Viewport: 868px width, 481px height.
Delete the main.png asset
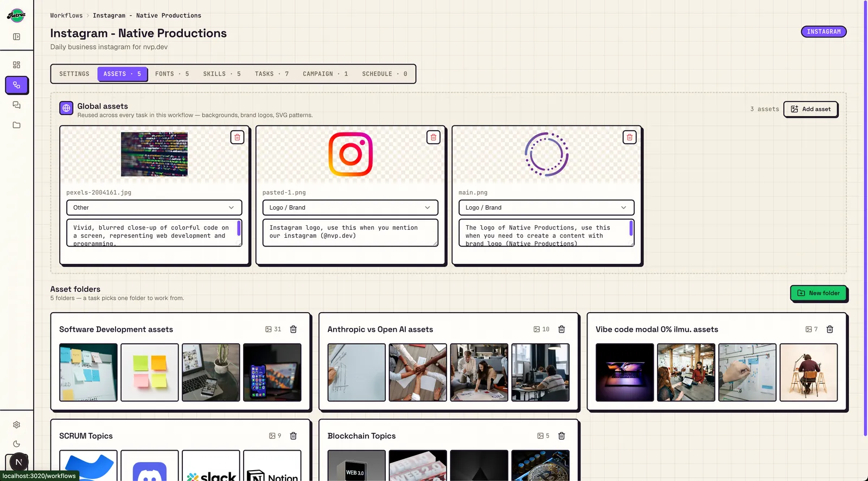(629, 137)
